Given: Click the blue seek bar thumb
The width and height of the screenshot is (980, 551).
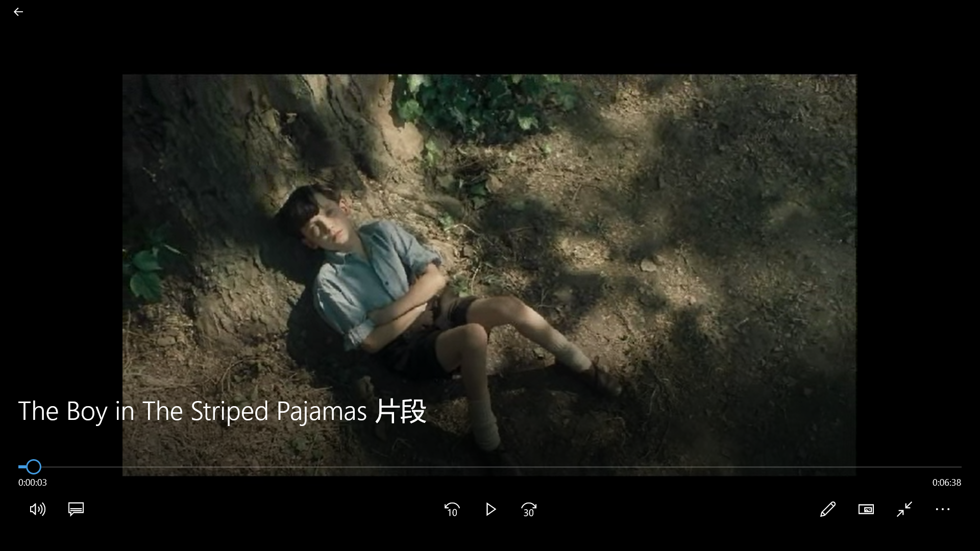Looking at the screenshot, I should [x=34, y=467].
